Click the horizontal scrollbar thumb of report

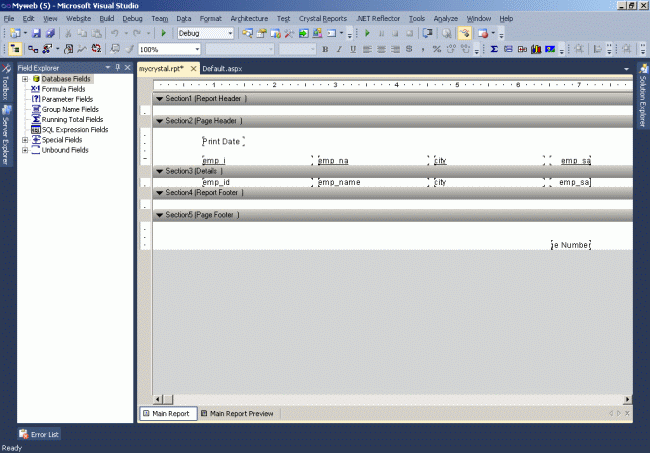(x=168, y=400)
